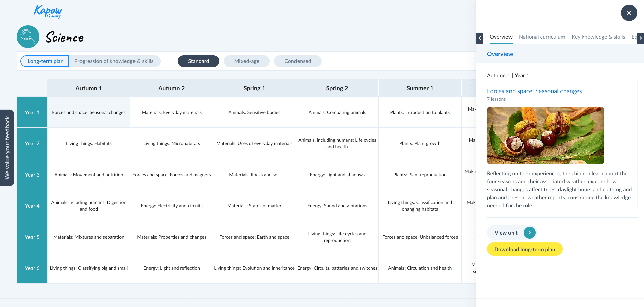Open Year 3 Materials: Rocks and soil unit
The image size is (644, 307).
pos(254,175)
